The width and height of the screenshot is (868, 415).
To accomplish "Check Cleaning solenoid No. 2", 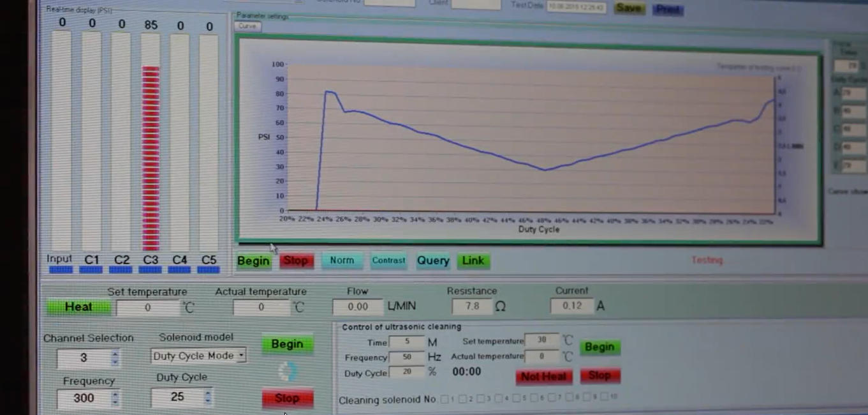I will coord(462,399).
